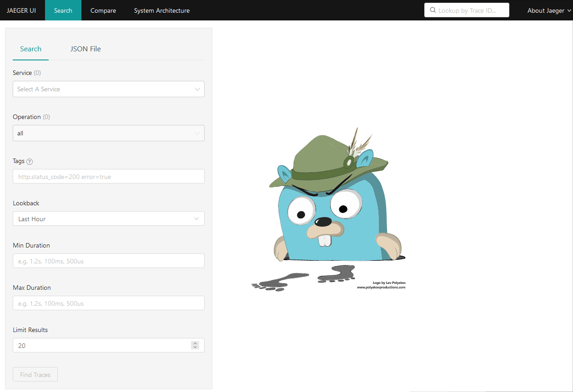The width and height of the screenshot is (573, 392).
Task: Click the Operation label text
Action: (x=27, y=117)
